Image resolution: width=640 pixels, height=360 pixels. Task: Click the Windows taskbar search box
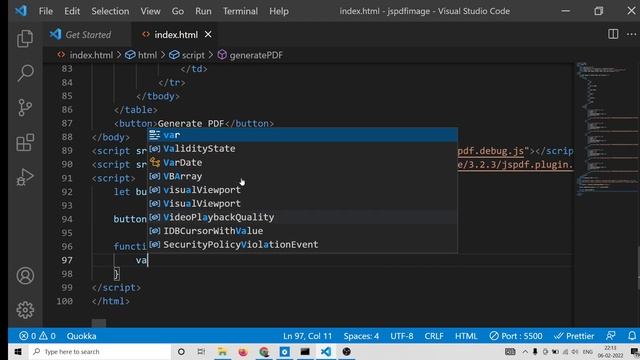pos(99,351)
